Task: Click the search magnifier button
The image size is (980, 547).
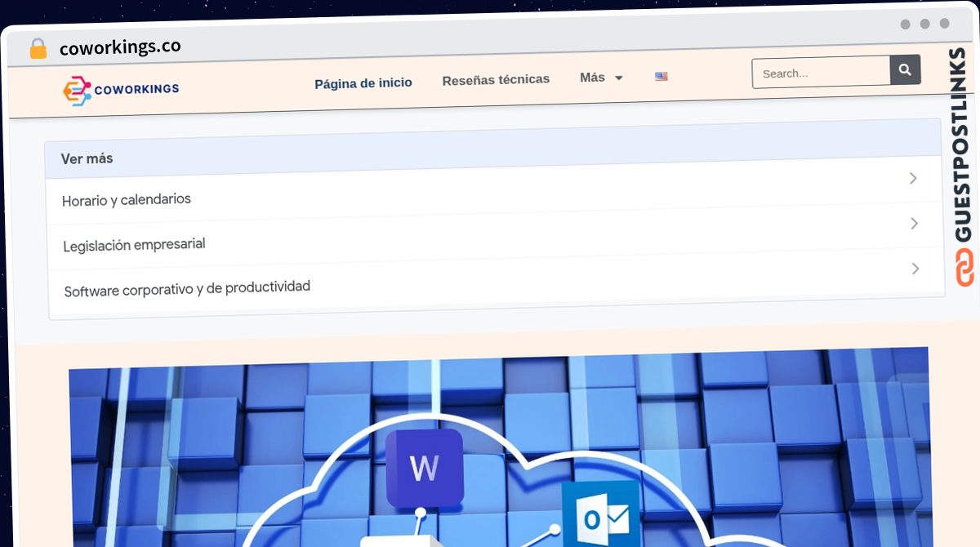Action: (905, 70)
